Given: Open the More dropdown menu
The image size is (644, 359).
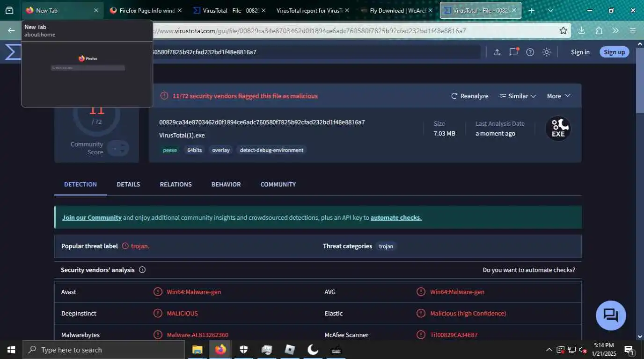Looking at the screenshot, I should pos(558,96).
